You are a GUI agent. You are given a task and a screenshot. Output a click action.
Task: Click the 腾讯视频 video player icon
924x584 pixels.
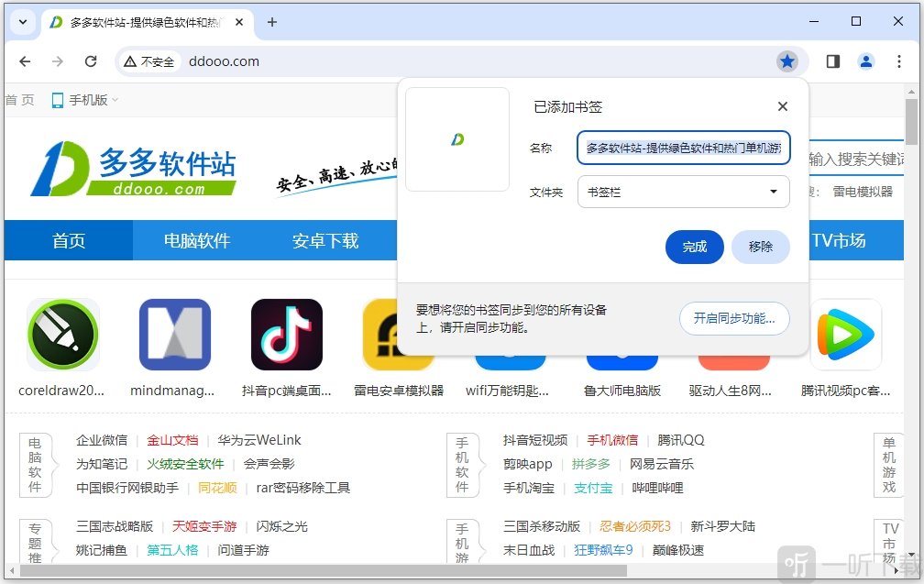point(845,334)
